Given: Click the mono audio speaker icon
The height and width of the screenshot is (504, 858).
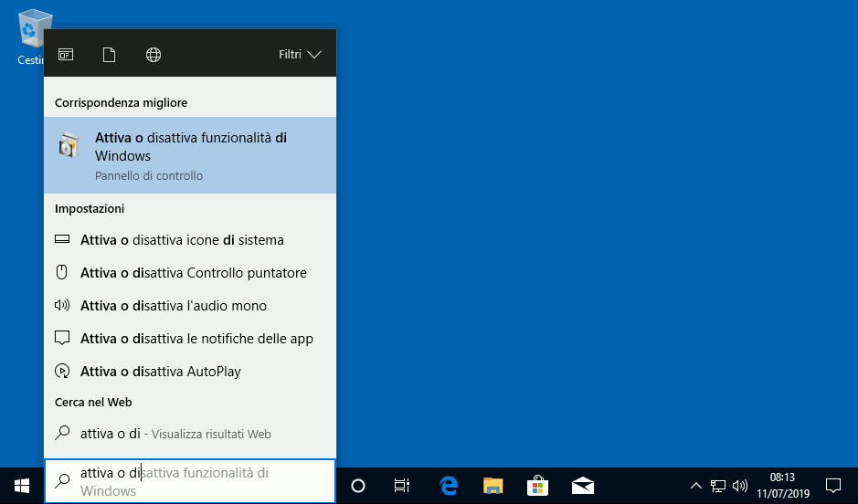Looking at the screenshot, I should click(62, 304).
